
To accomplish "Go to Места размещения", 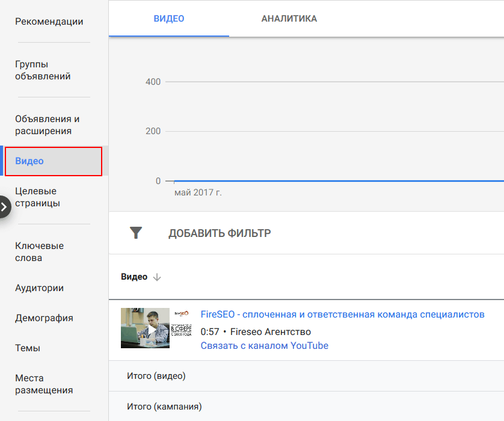I will (x=44, y=384).
